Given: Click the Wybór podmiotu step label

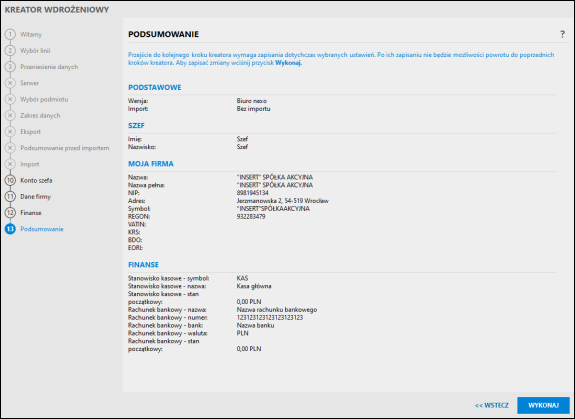Looking at the screenshot, I should point(44,99).
